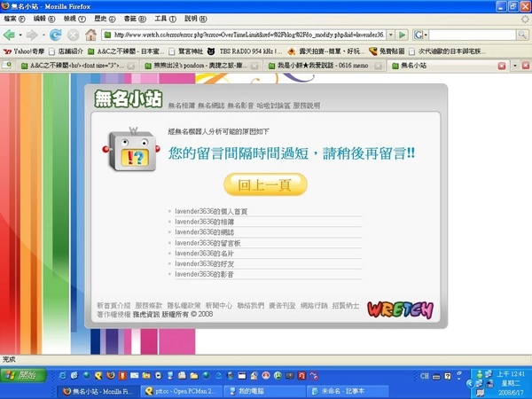
Task: Open the Forward history dropdown arrow
Action: coord(43,35)
